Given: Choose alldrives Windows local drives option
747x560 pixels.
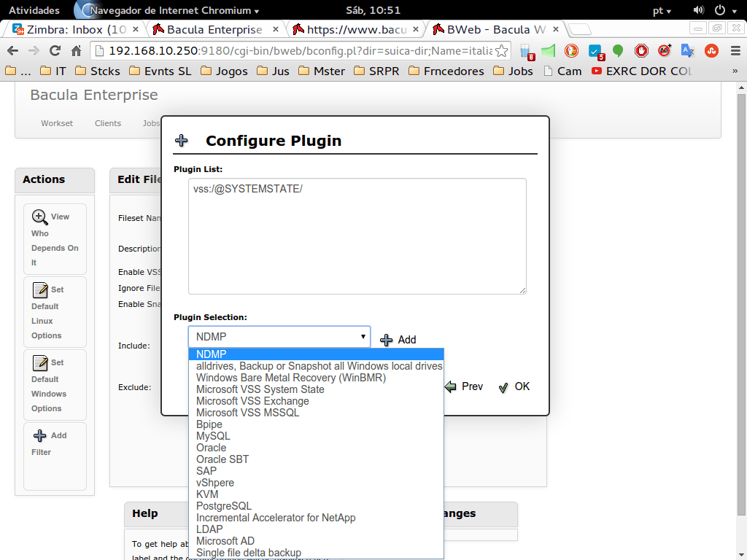Looking at the screenshot, I should (x=317, y=366).
